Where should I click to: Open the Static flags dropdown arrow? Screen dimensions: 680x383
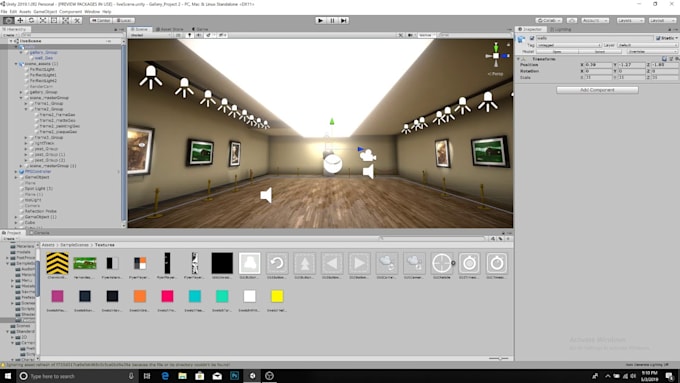(x=677, y=38)
